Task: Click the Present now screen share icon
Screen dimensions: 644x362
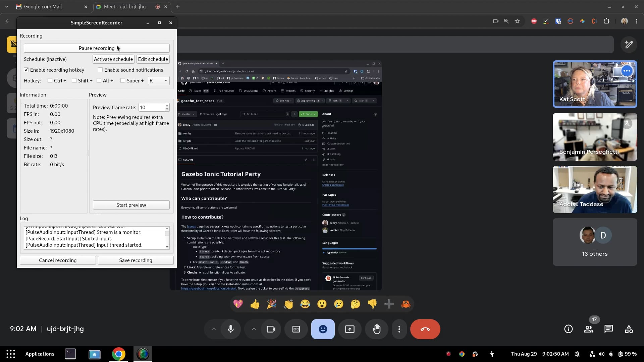Action: click(x=350, y=329)
